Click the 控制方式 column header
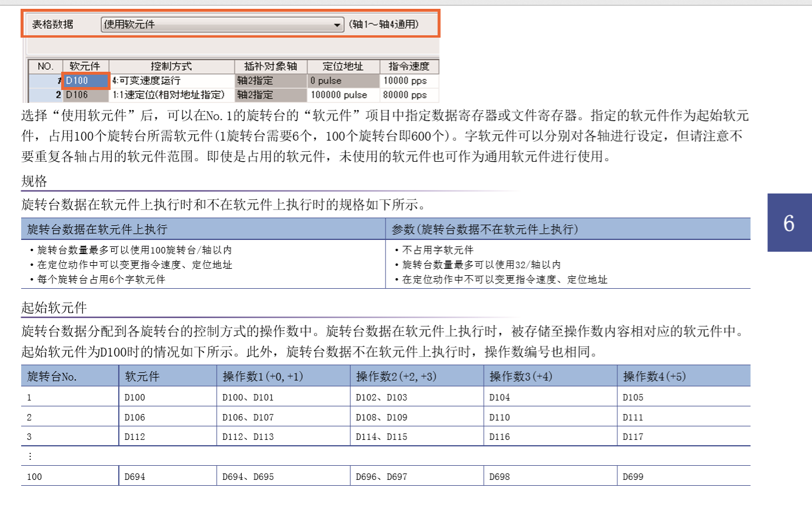 point(171,66)
